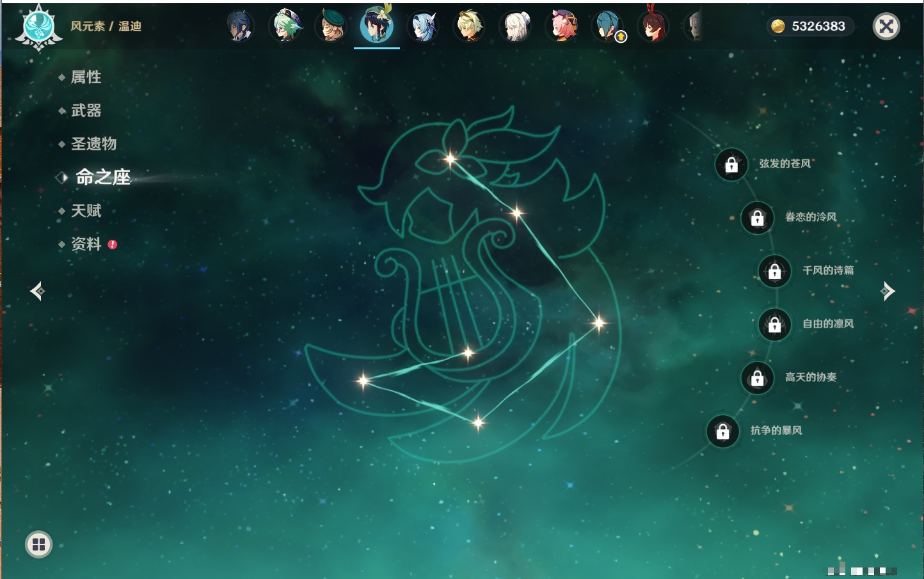Open the lock icon beside 弦发的苍风
Image resolution: width=924 pixels, height=579 pixels.
pyautogui.click(x=731, y=165)
